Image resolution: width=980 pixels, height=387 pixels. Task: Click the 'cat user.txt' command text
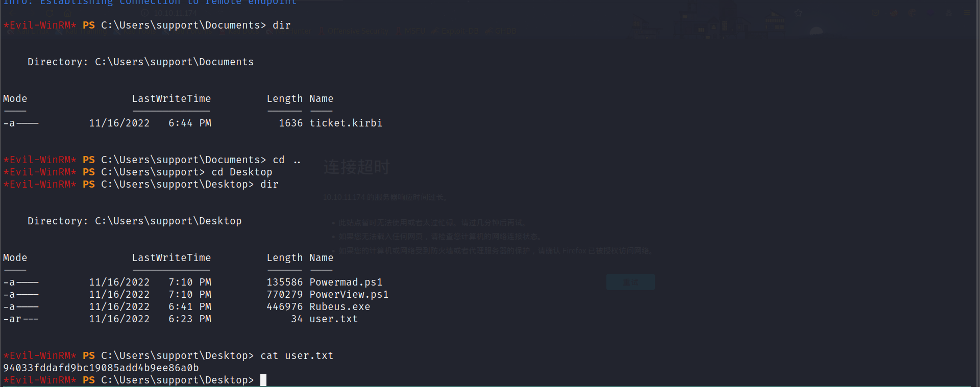coord(297,355)
